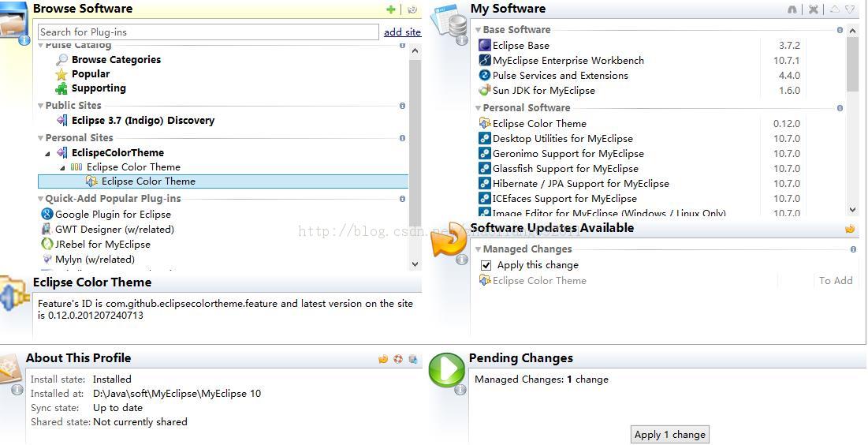
Task: Click the database icon beside My Software title
Action: point(449,21)
